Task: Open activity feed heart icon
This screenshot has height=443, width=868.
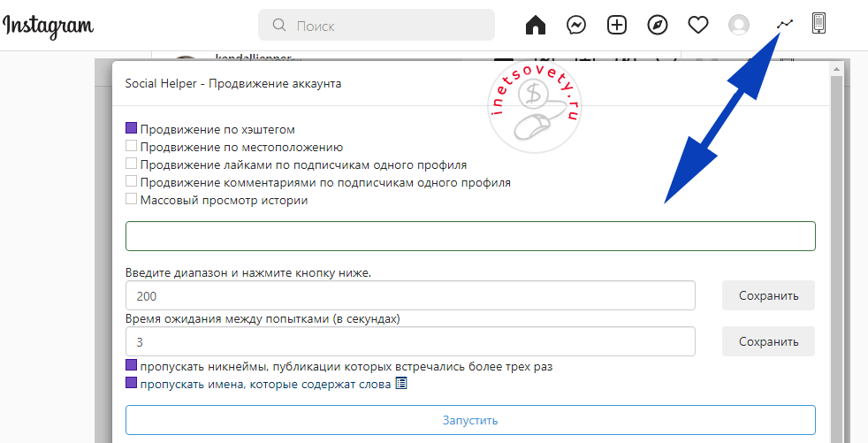Action: [698, 25]
